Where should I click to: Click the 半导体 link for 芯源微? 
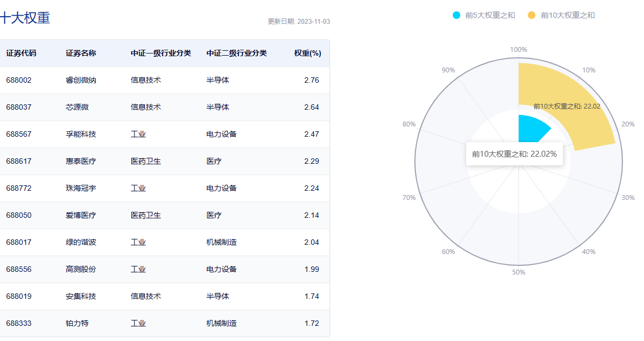click(217, 107)
